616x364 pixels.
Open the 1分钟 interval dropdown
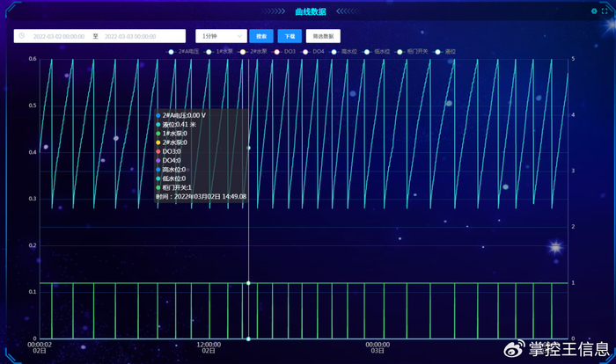(x=220, y=37)
